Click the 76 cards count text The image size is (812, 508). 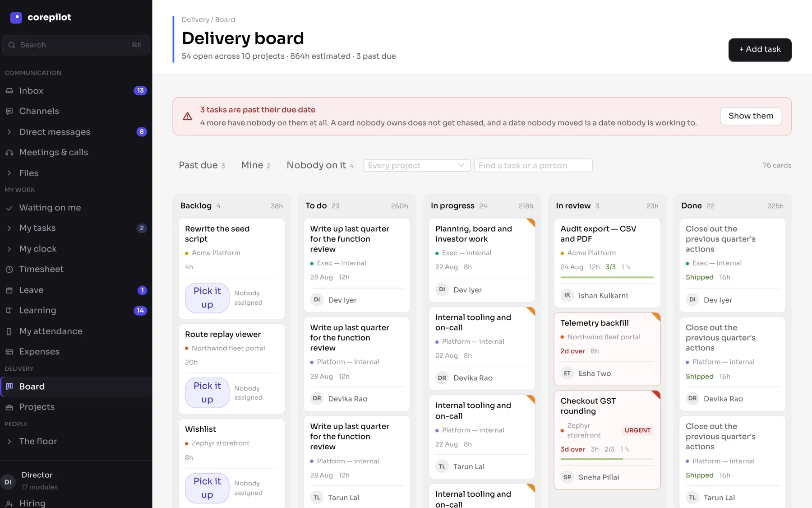[777, 165]
